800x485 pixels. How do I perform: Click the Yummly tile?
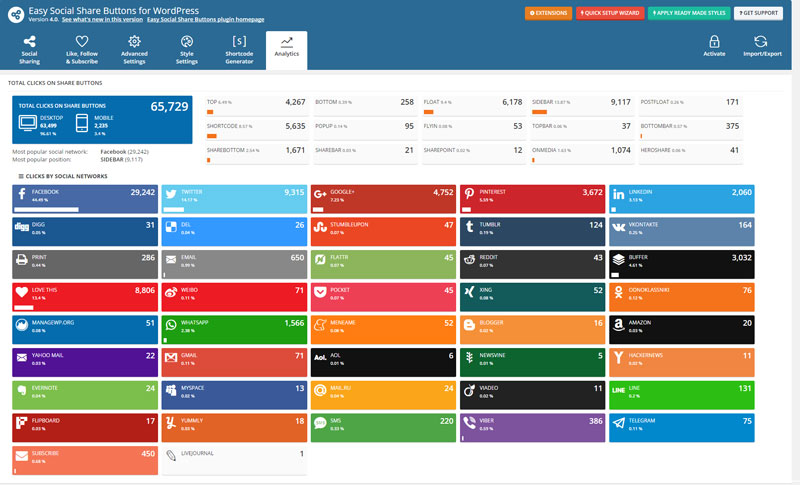[x=234, y=428]
